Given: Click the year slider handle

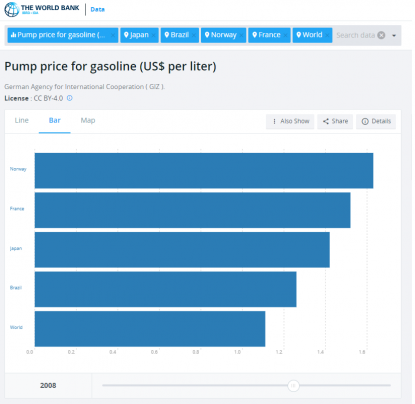Looking at the screenshot, I should pos(293,386).
